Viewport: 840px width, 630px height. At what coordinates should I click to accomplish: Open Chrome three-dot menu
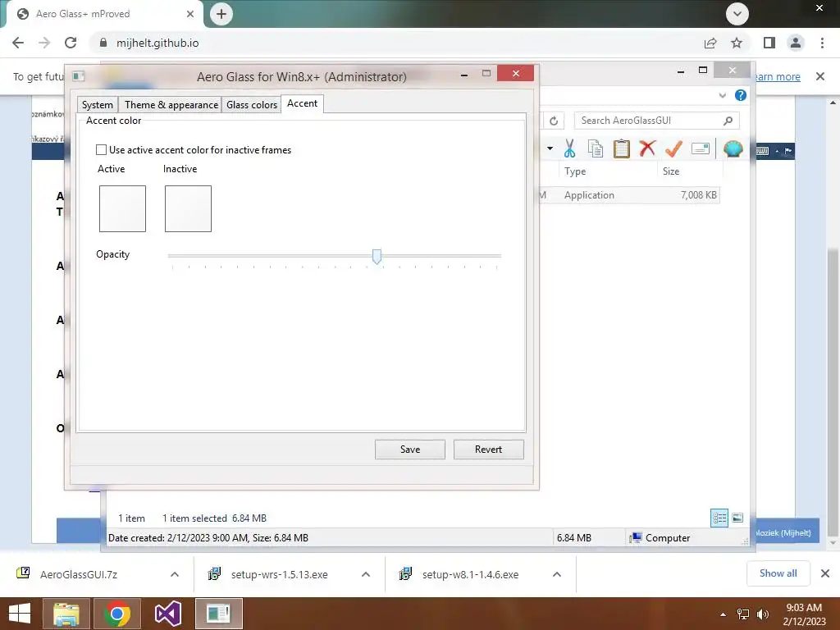click(x=822, y=43)
